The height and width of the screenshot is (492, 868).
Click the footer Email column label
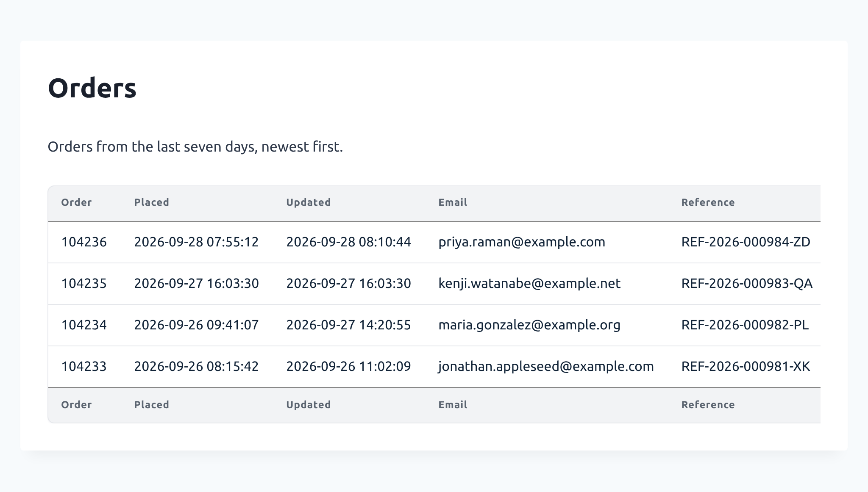pos(453,405)
